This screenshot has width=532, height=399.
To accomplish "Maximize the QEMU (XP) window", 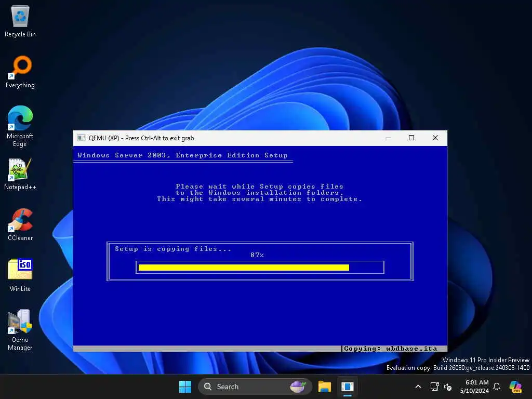I will point(411,138).
